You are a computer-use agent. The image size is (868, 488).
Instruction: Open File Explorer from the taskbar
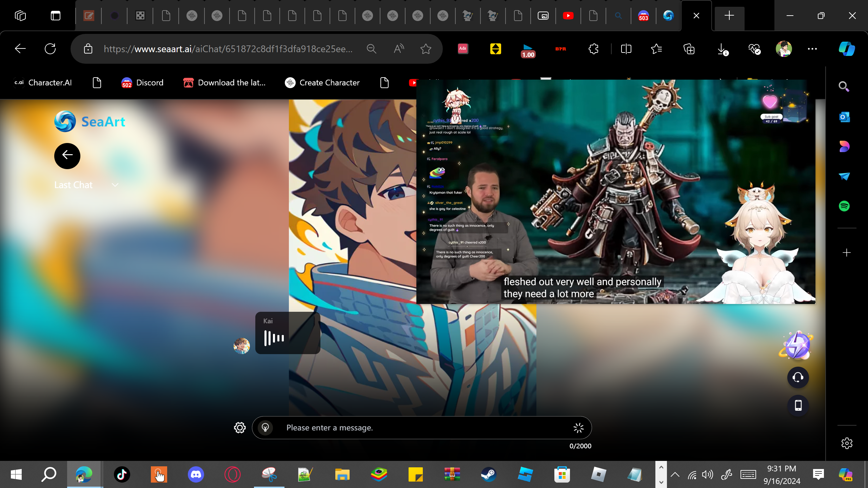coord(342,474)
